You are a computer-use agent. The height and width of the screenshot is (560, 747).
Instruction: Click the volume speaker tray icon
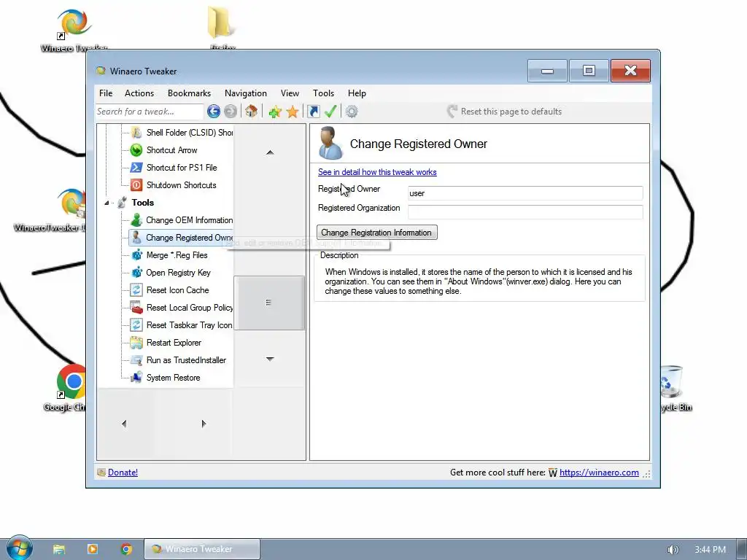[x=673, y=550]
